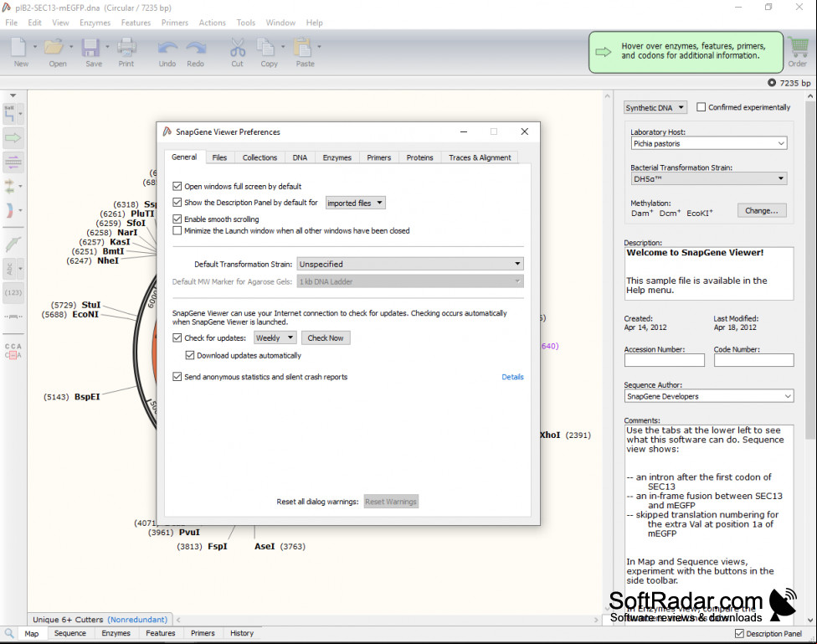
Task: Click the Order shopping cart icon
Action: [798, 48]
